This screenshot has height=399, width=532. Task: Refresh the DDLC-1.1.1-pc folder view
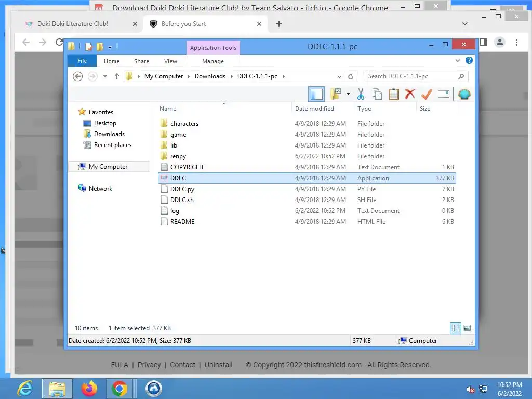pos(351,76)
